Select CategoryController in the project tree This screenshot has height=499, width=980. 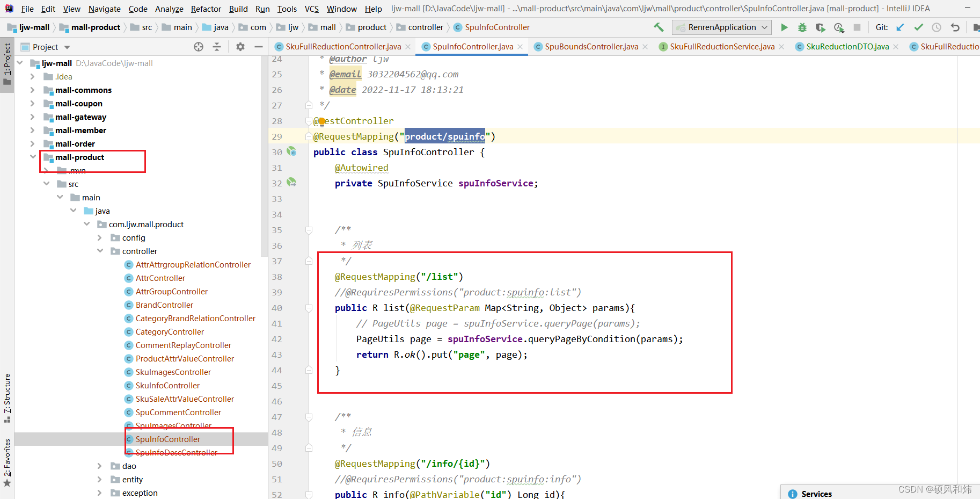[x=170, y=331]
